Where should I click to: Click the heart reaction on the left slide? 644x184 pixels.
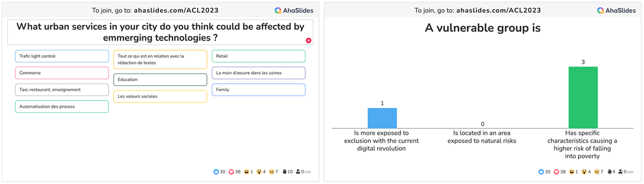pyautogui.click(x=231, y=172)
